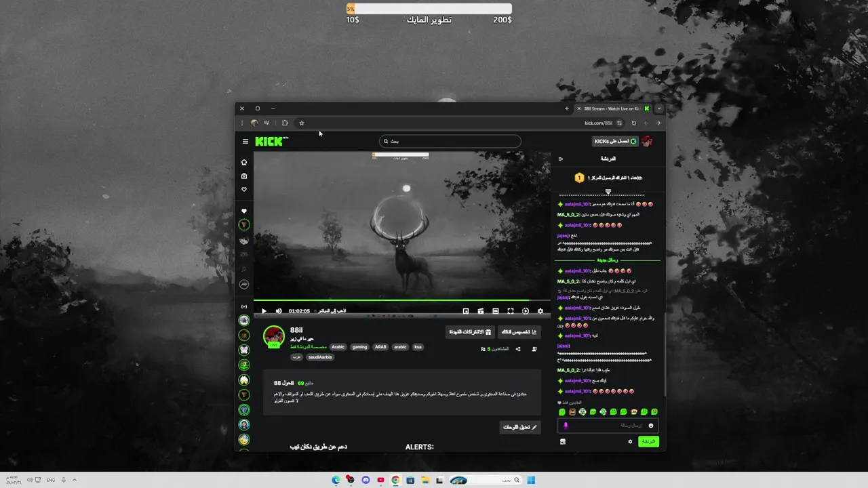Open the user icon beside the share icon
The height and width of the screenshot is (488, 868).
coord(534,349)
